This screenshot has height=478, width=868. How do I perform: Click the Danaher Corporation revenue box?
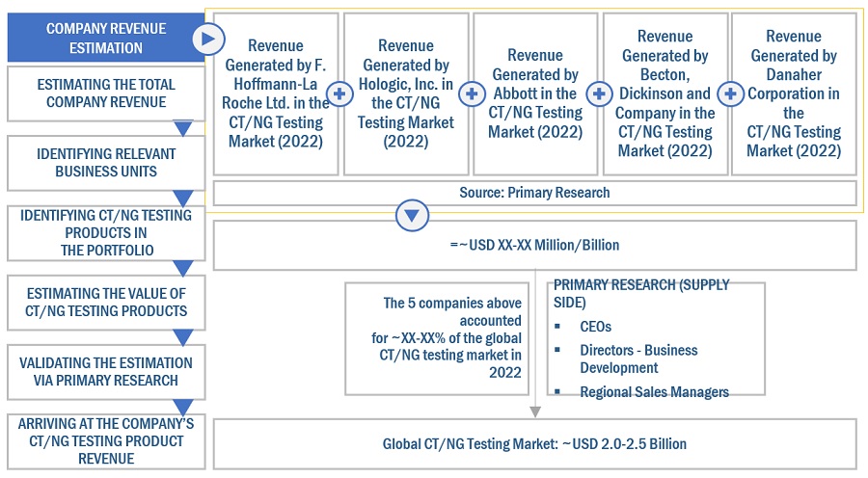tap(793, 93)
